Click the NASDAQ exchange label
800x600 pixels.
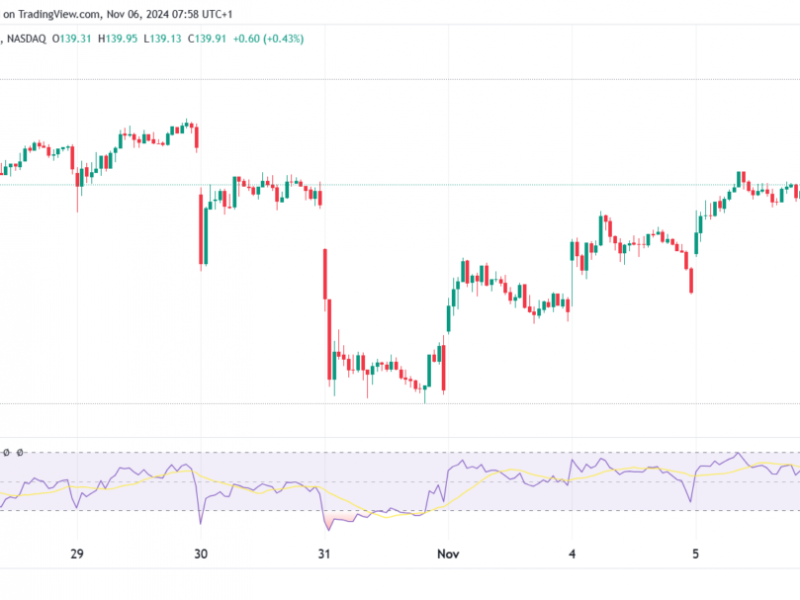click(33, 38)
